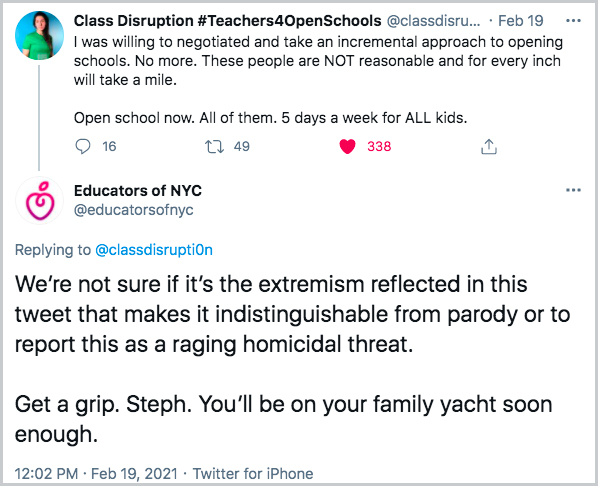Unlike the tweet via red heart icon
Image resolution: width=598 pixels, height=486 pixels.
[347, 146]
